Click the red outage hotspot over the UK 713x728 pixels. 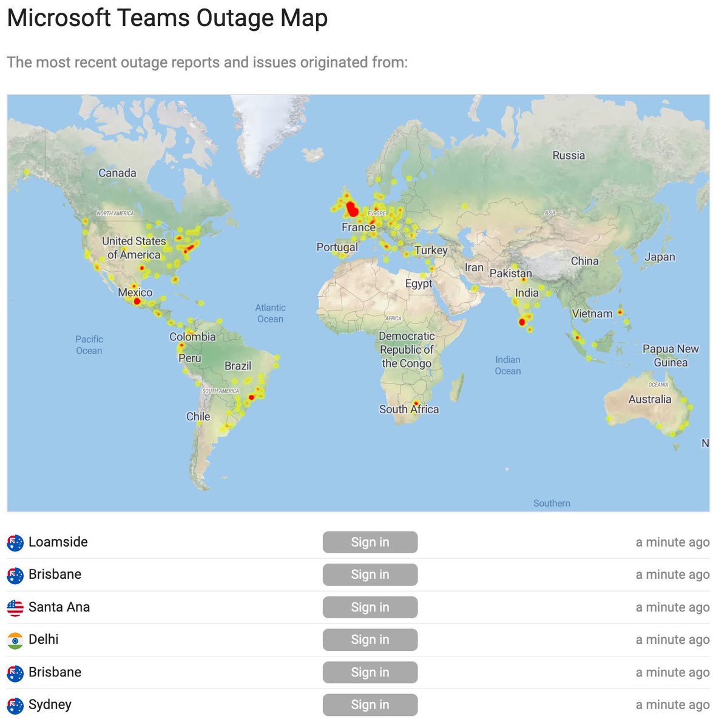pyautogui.click(x=351, y=209)
